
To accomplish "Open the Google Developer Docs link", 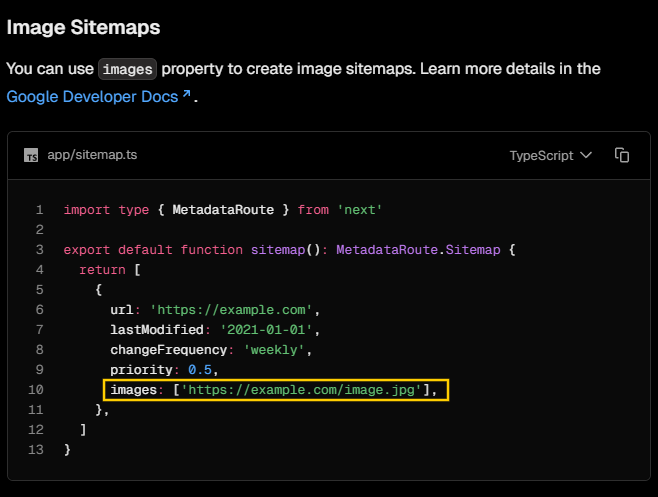I will [99, 97].
